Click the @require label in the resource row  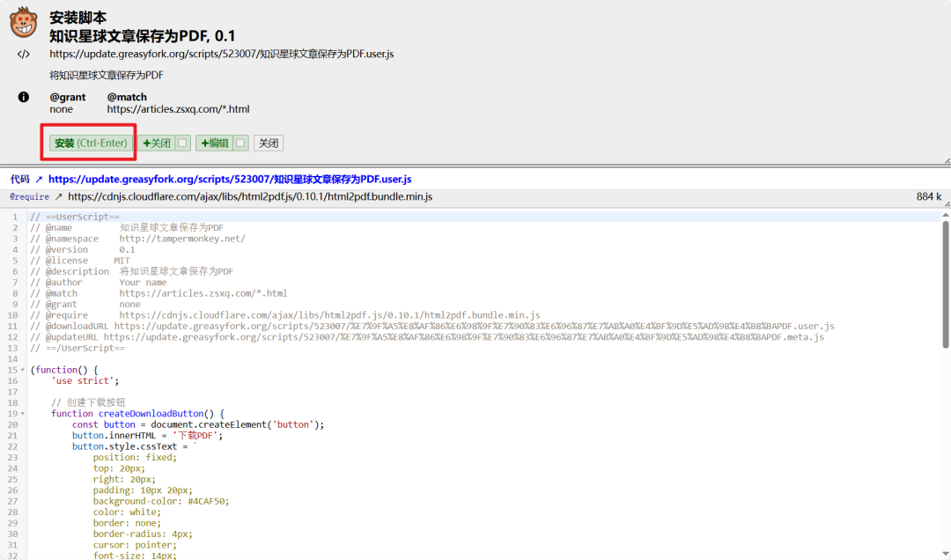tap(29, 197)
